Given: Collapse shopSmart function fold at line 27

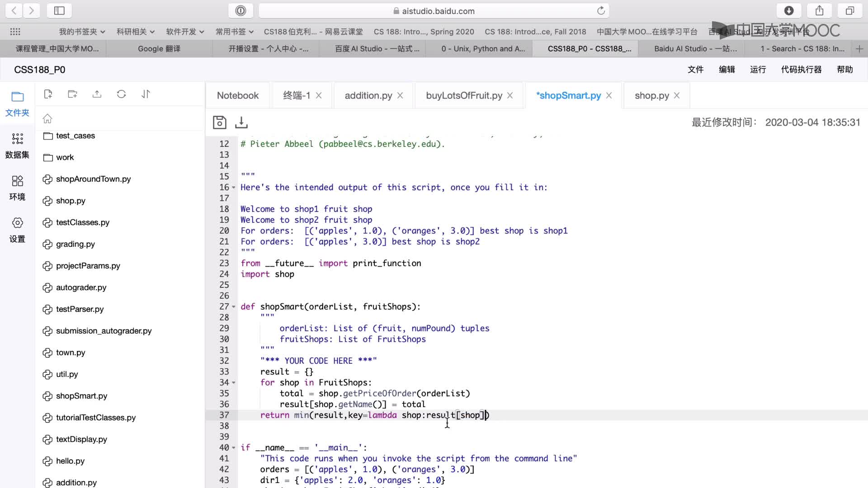Looking at the screenshot, I should click(x=234, y=307).
